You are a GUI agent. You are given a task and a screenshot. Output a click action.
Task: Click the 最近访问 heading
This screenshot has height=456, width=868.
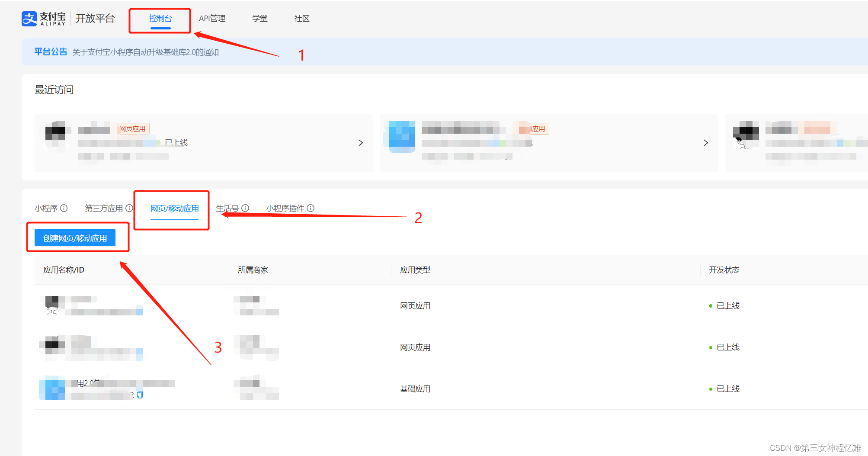(54, 90)
